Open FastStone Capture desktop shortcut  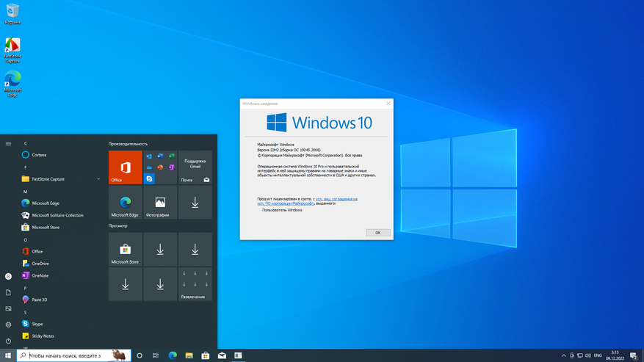coord(12,50)
